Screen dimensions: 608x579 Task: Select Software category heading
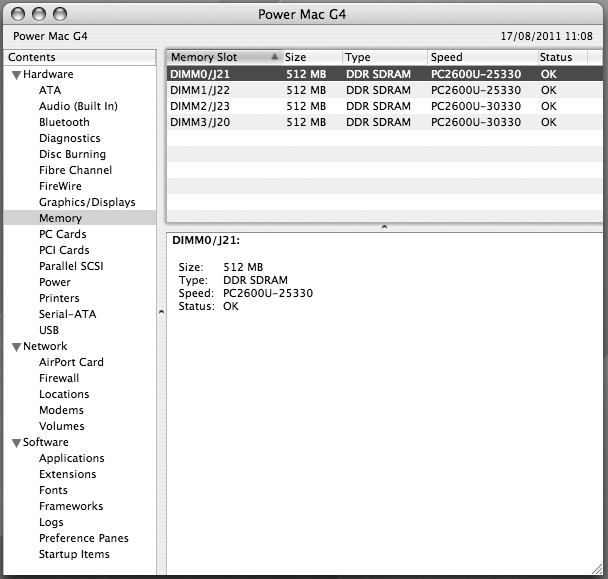tap(46, 442)
